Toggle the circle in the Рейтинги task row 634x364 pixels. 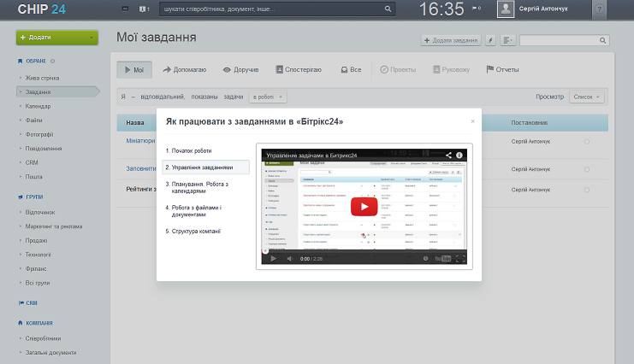tap(587, 190)
